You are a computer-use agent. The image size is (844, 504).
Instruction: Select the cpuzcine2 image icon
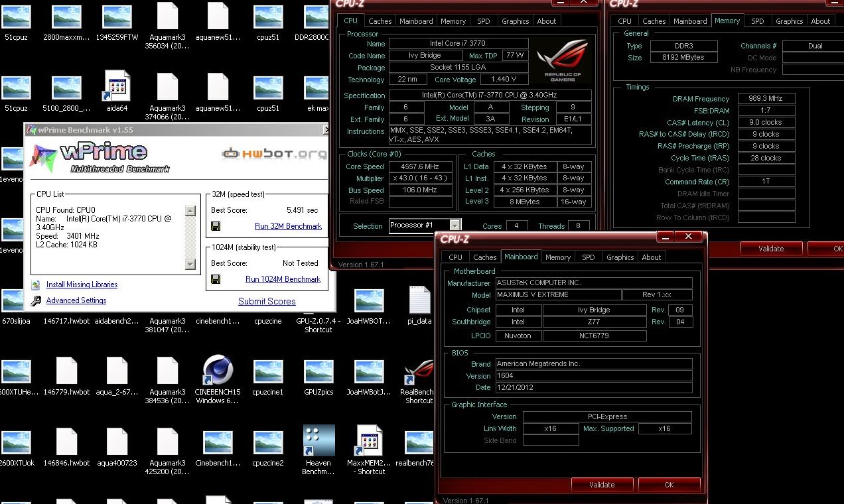(268, 442)
